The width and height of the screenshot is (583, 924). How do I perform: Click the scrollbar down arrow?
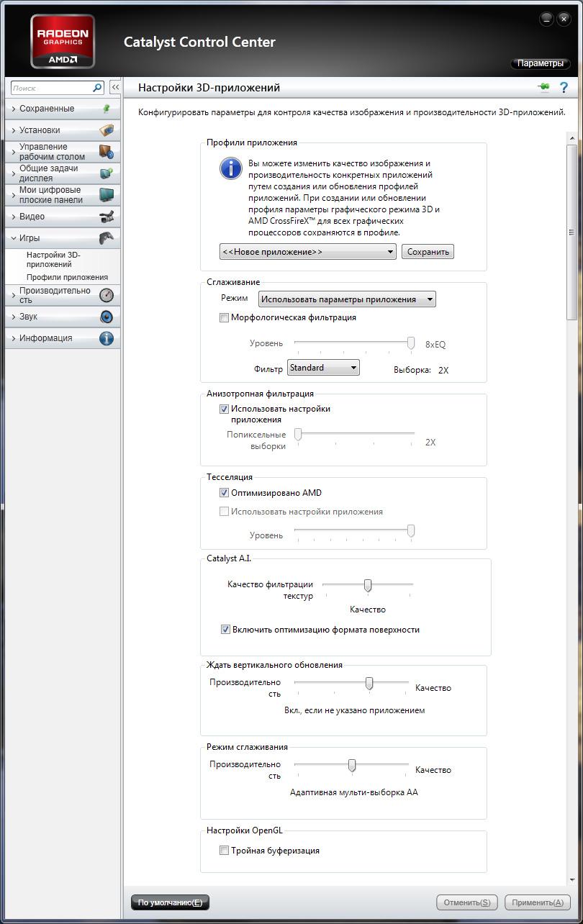click(x=572, y=880)
